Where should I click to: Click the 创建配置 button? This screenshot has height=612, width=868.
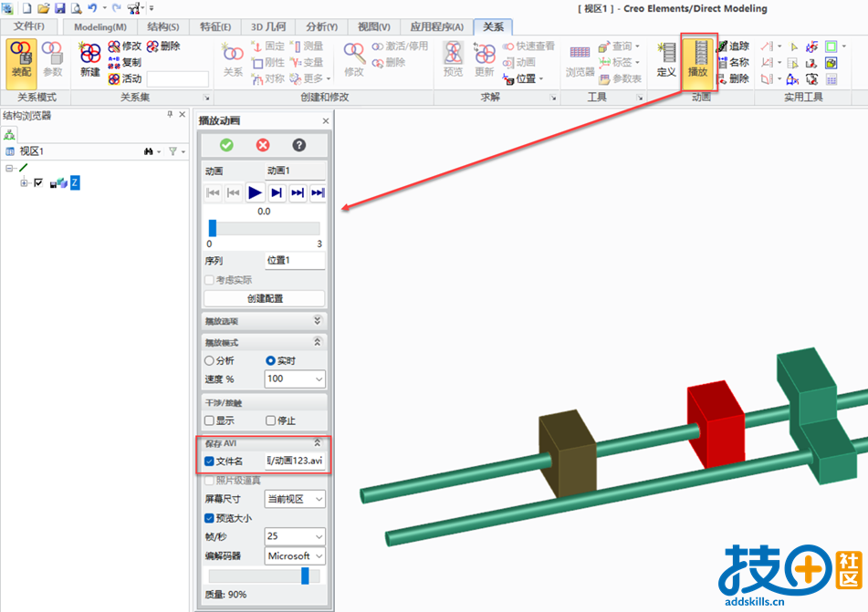(x=265, y=298)
